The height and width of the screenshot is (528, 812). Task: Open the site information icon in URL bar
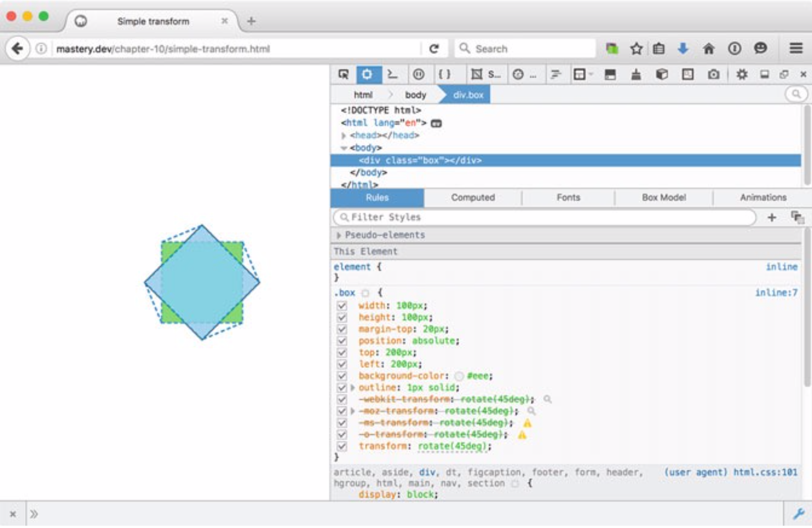[x=41, y=48]
